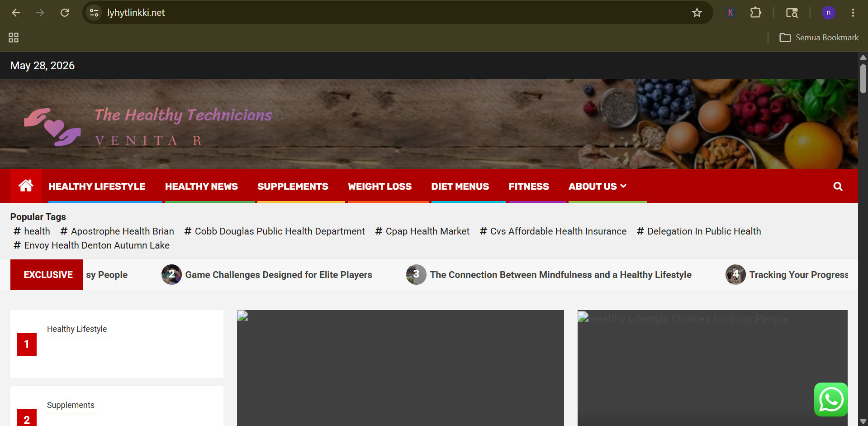
Task: Click the browser forward arrow
Action: [x=40, y=13]
